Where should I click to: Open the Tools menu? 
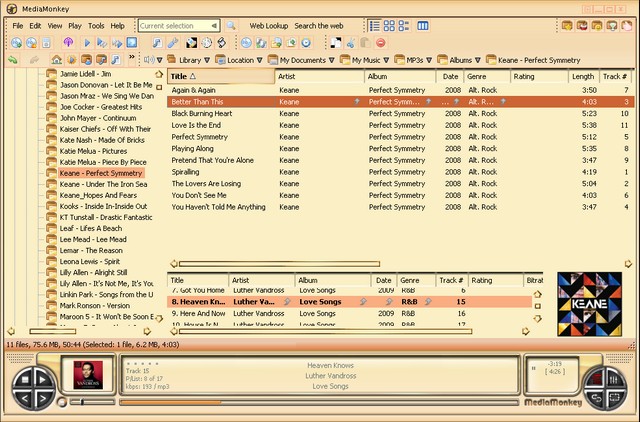(96, 26)
